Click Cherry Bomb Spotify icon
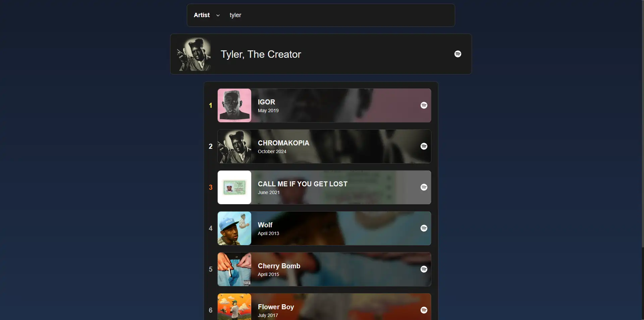 [424, 269]
